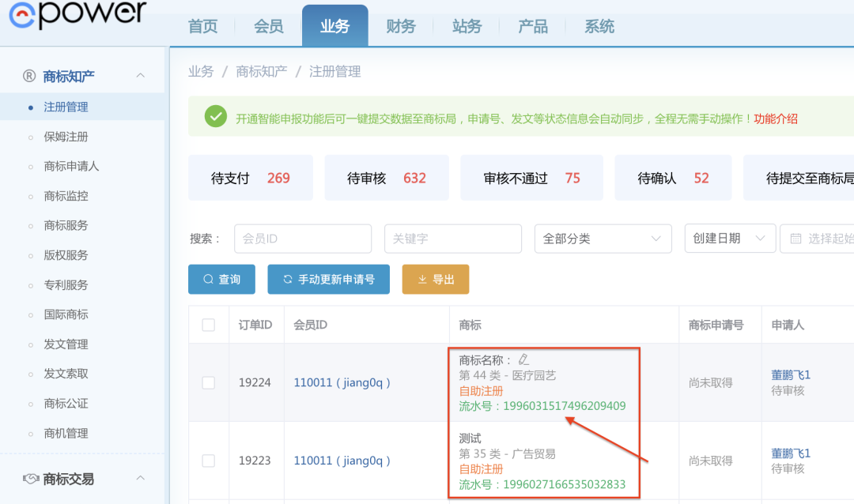This screenshot has height=504, width=854.
Task: Select the 业务 top tab
Action: (335, 26)
